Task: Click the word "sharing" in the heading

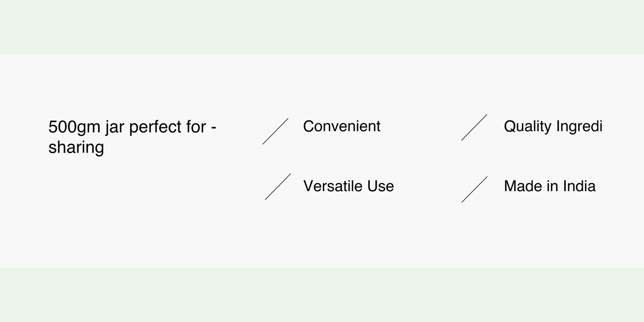Action: point(76,147)
